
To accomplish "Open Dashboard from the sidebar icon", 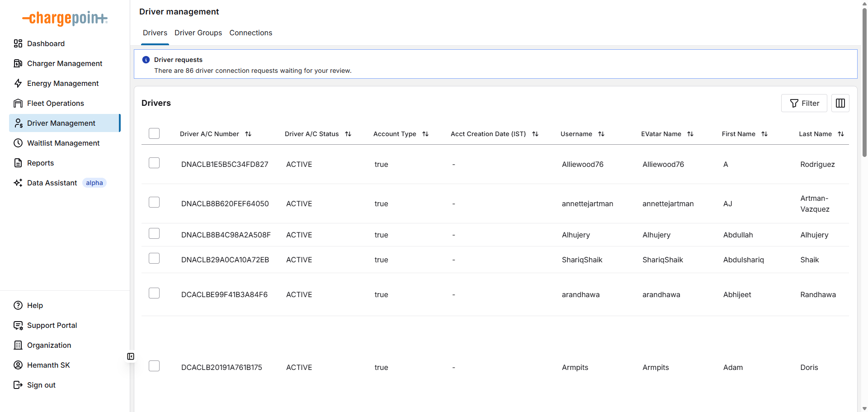I will tap(18, 43).
